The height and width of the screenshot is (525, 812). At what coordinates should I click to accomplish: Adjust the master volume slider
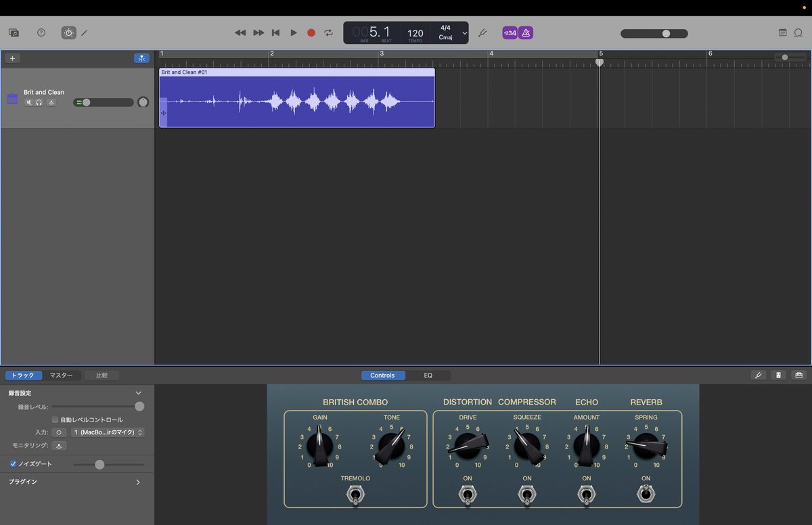654,33
